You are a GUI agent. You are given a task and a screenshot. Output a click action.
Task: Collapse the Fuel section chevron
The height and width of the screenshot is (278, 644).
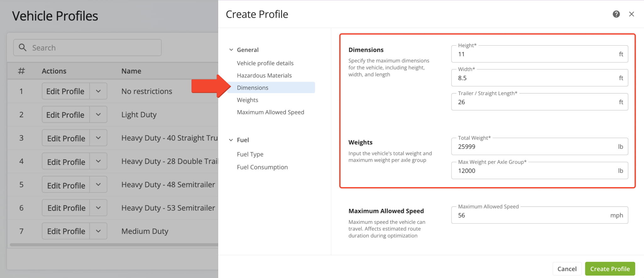231,140
